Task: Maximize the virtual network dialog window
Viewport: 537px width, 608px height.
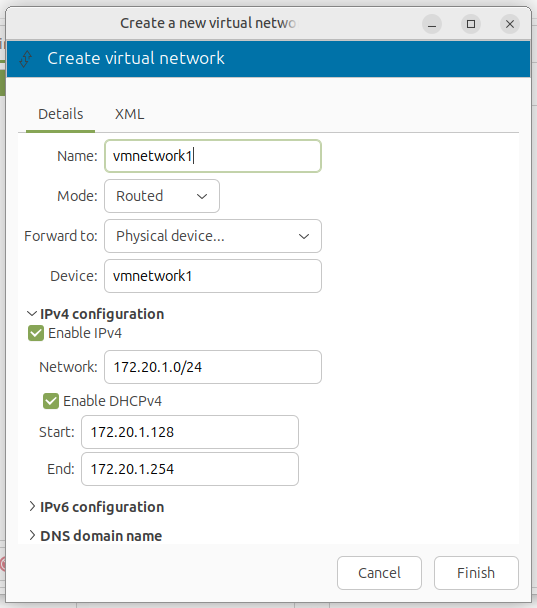Action: click(x=471, y=24)
